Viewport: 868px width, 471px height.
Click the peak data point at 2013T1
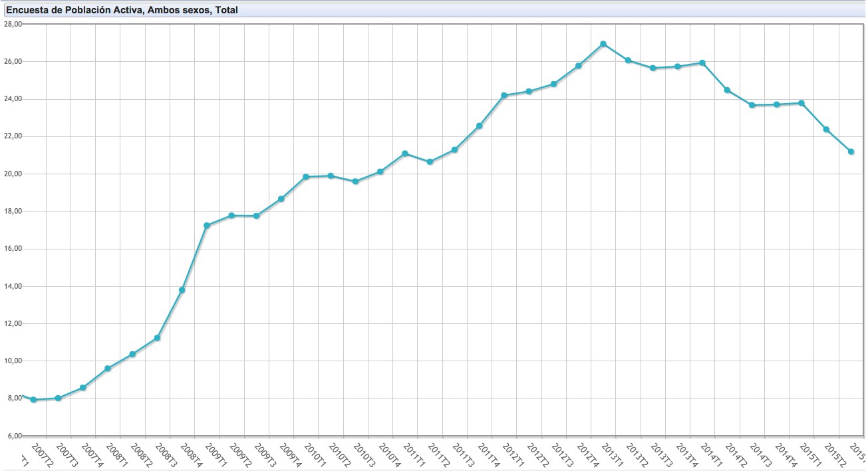click(x=603, y=44)
